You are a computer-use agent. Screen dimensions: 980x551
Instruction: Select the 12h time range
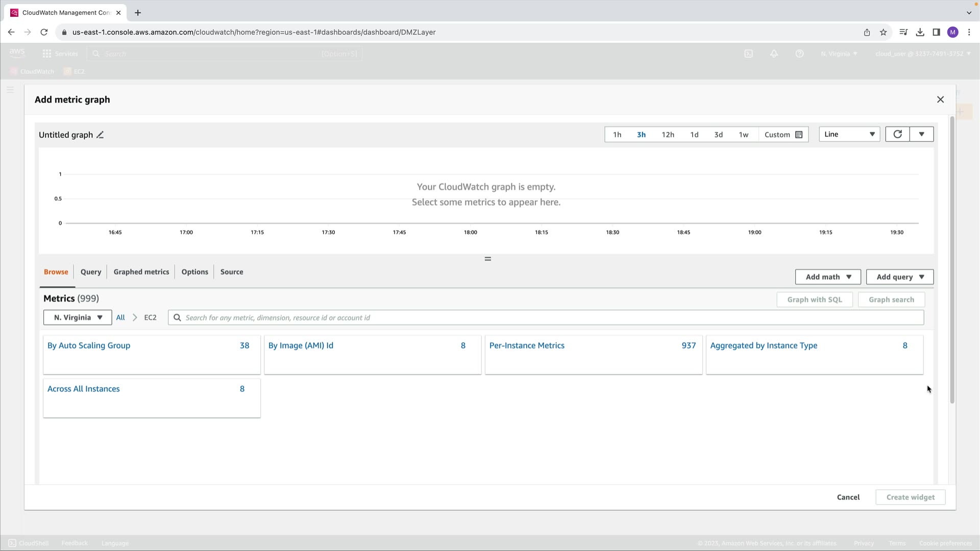668,135
